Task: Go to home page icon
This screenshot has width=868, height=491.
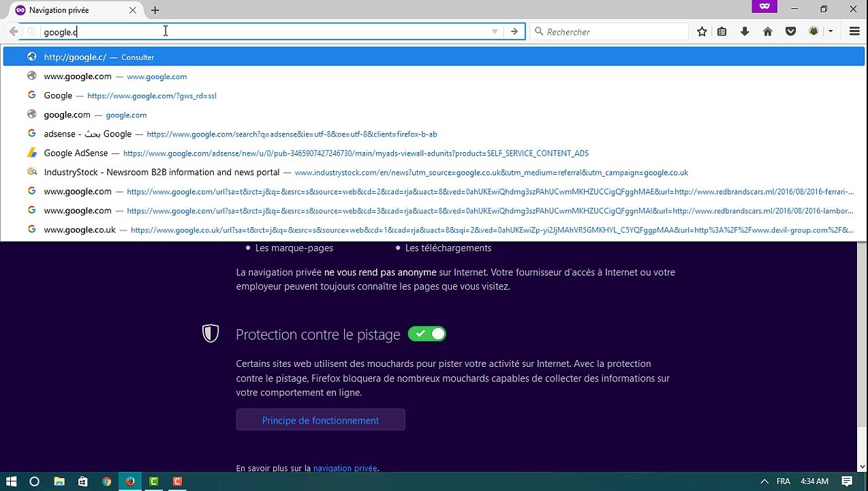Action: point(768,31)
